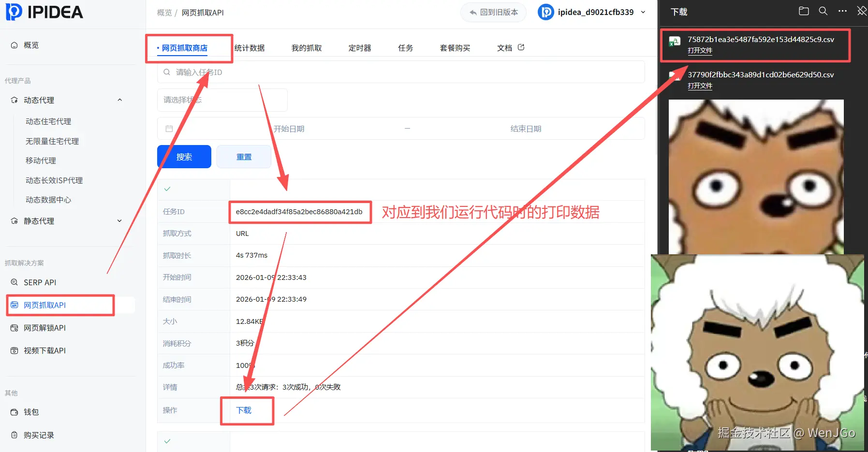
Task: Open the 网页抓取API sidebar item
Action: [x=44, y=305]
